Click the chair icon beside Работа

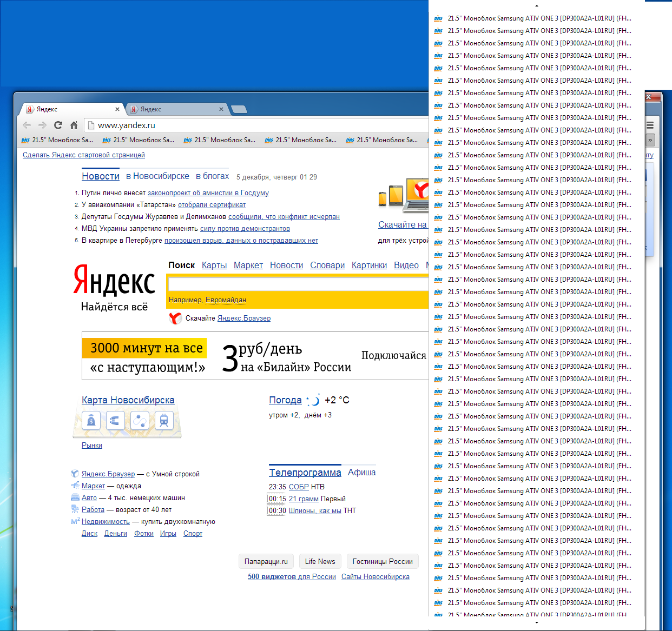75,510
